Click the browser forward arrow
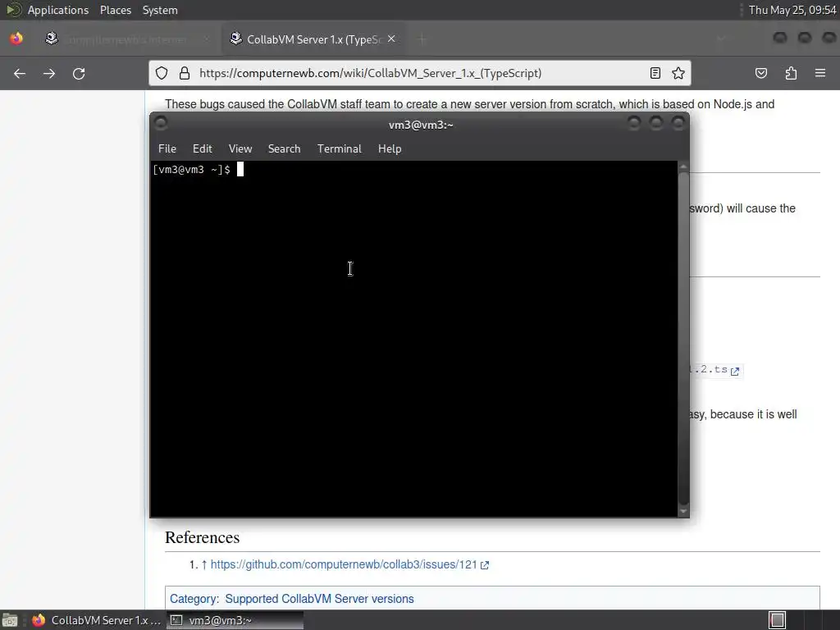 pyautogui.click(x=49, y=73)
